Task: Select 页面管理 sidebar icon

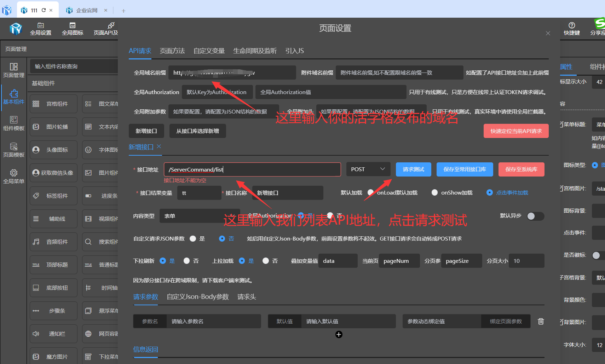Action: (13, 70)
